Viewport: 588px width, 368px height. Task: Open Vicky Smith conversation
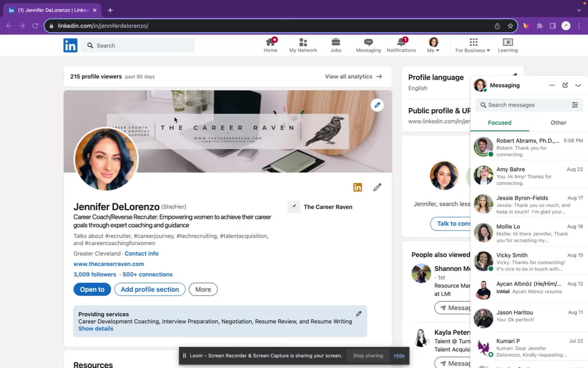click(x=529, y=262)
